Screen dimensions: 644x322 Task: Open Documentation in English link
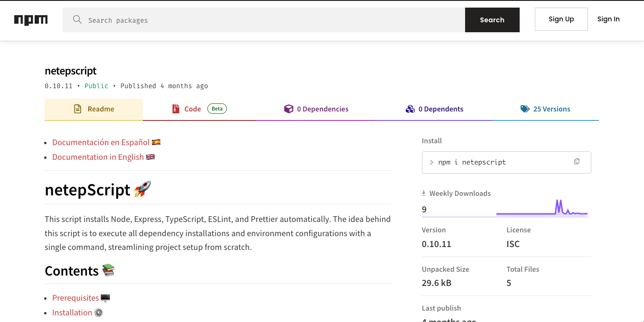click(x=98, y=157)
